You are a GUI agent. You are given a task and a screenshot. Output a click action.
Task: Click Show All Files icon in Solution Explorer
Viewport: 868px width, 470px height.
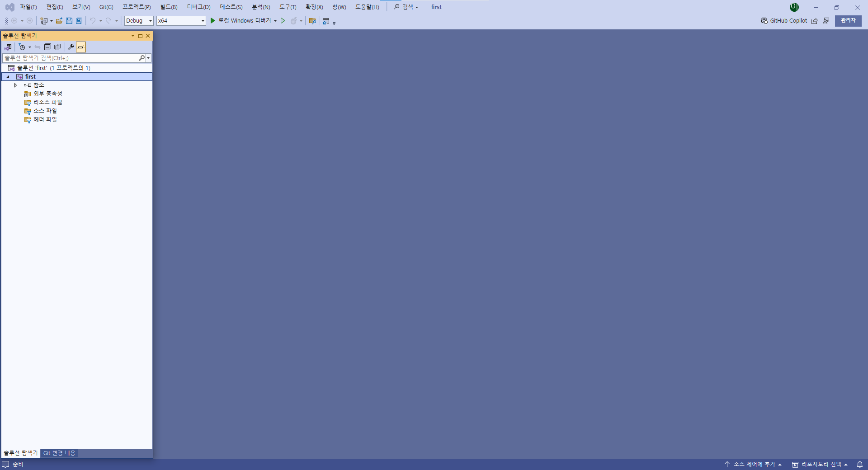(x=57, y=47)
